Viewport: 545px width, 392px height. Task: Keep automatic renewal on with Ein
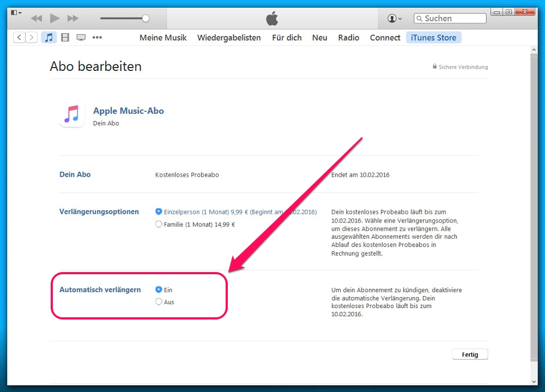click(159, 290)
